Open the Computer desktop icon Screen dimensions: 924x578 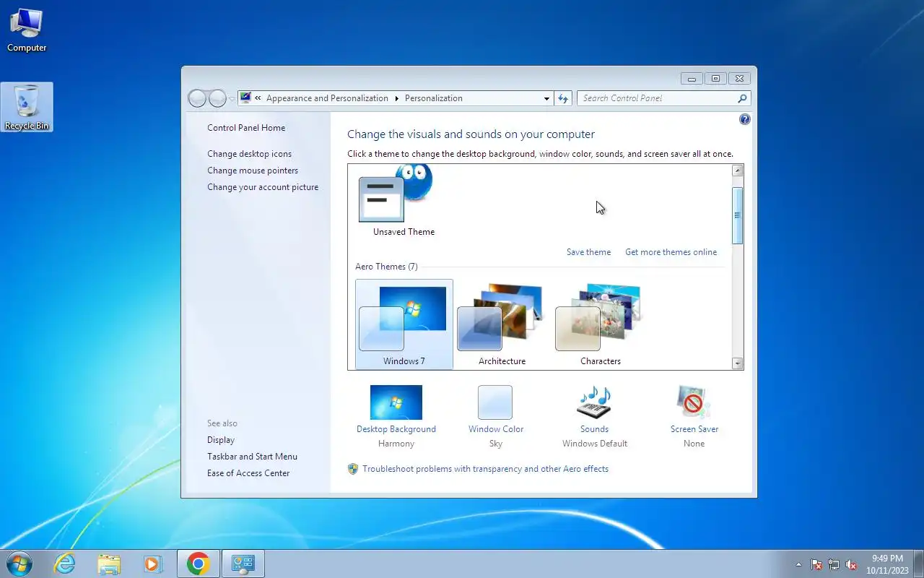[x=27, y=30]
